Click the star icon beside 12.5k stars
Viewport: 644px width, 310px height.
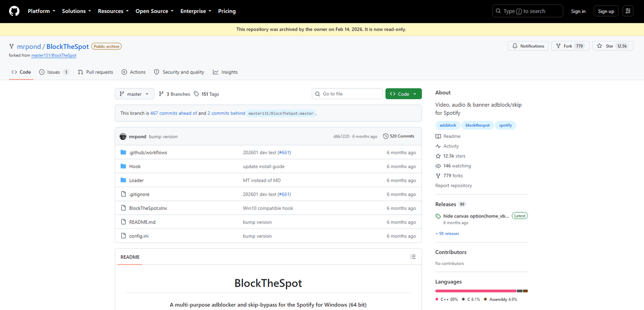tap(438, 156)
